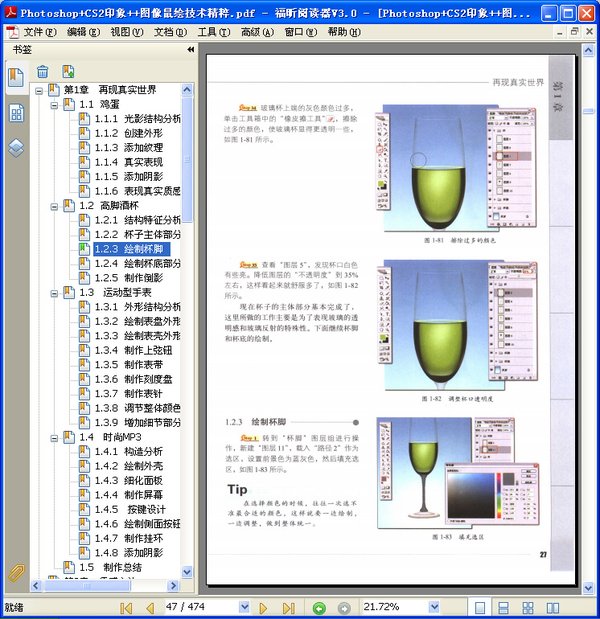Select bookmark 1.3.7 制作表针
Viewport: 600px width, 619px height.
129,394
